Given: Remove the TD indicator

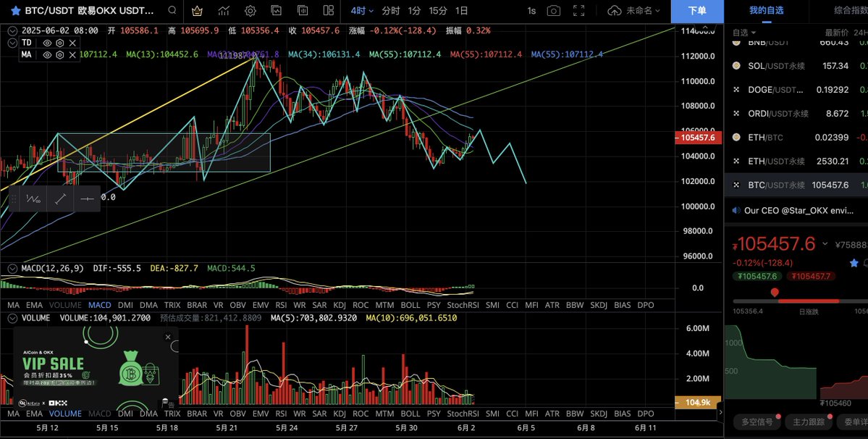Looking at the screenshot, I should pos(72,43).
